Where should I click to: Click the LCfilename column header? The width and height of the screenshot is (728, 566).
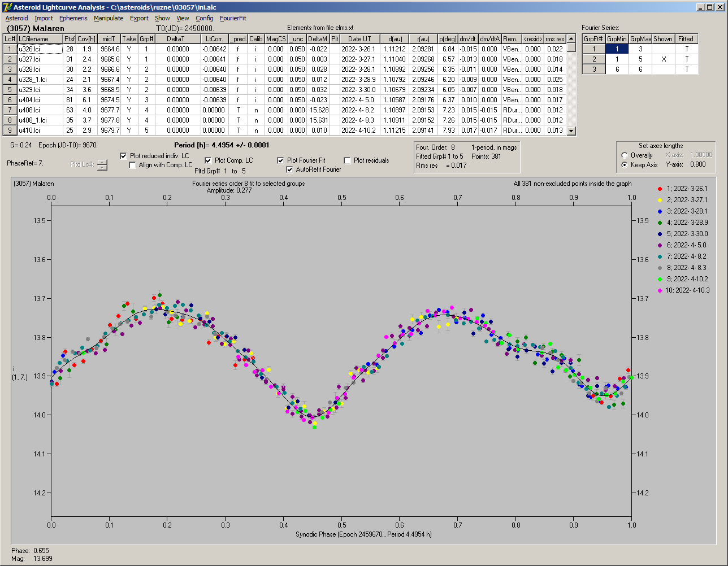pyautogui.click(x=40, y=39)
